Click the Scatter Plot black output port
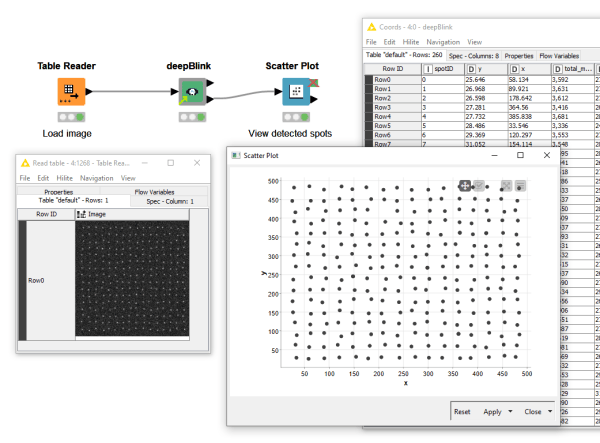The image size is (600, 443). [314, 99]
